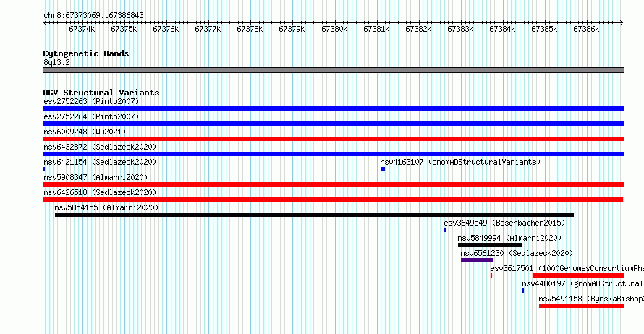This screenshot has height=334, width=644.
Task: Open nsv5491158 ByrskaBishop label
Action: [x=591, y=299]
